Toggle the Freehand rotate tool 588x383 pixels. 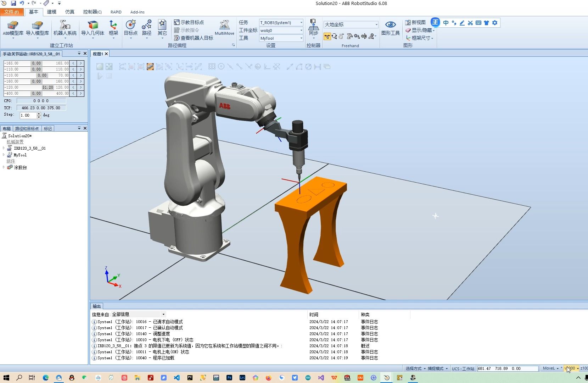point(334,37)
